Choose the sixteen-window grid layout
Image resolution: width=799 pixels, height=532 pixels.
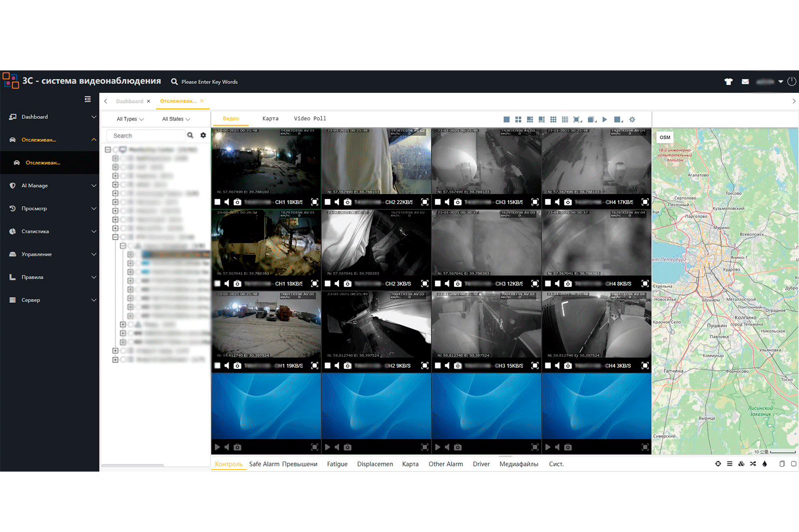565,120
